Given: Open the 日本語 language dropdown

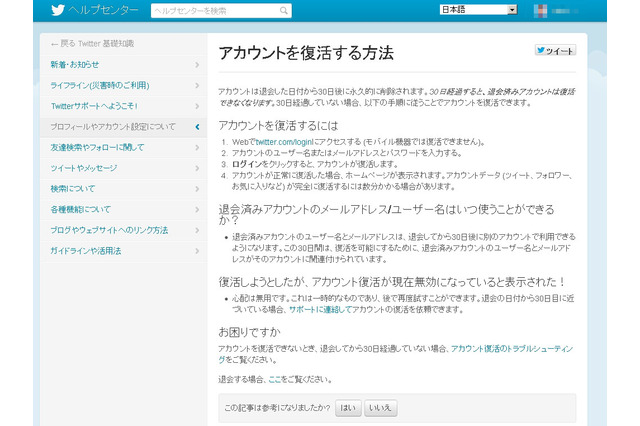Looking at the screenshot, I should pyautogui.click(x=479, y=9).
